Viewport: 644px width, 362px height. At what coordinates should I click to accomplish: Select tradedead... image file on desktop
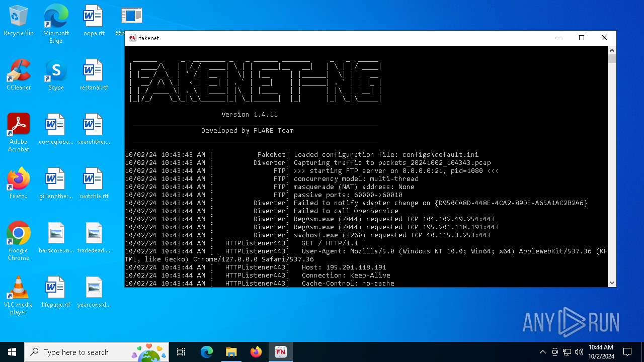click(93, 238)
